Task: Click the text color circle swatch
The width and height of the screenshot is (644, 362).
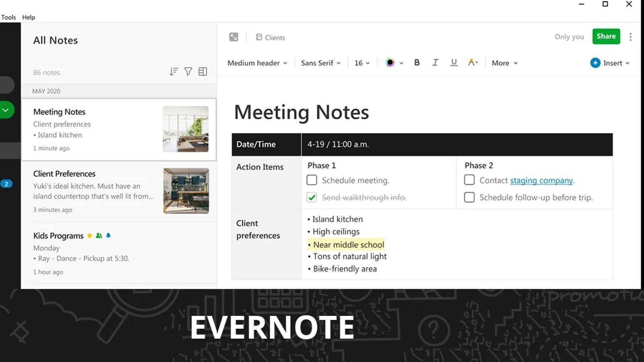Action: click(390, 62)
